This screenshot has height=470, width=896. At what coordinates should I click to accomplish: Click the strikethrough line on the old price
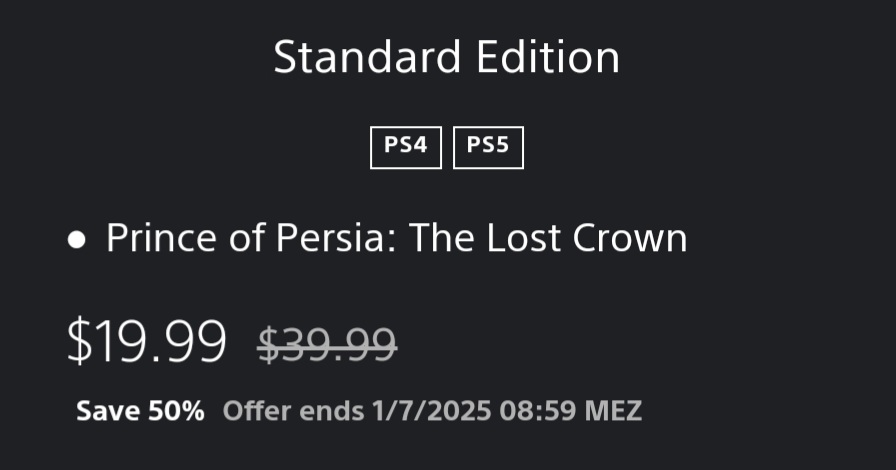(327, 345)
